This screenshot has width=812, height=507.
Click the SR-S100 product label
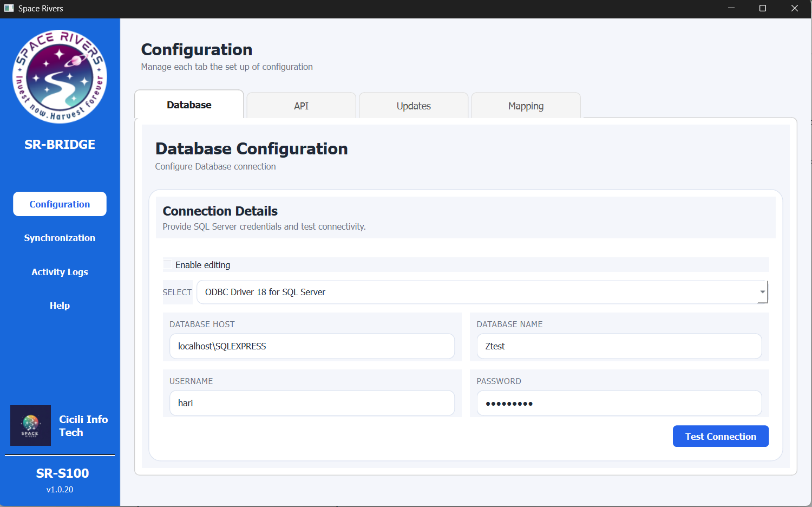point(62,473)
